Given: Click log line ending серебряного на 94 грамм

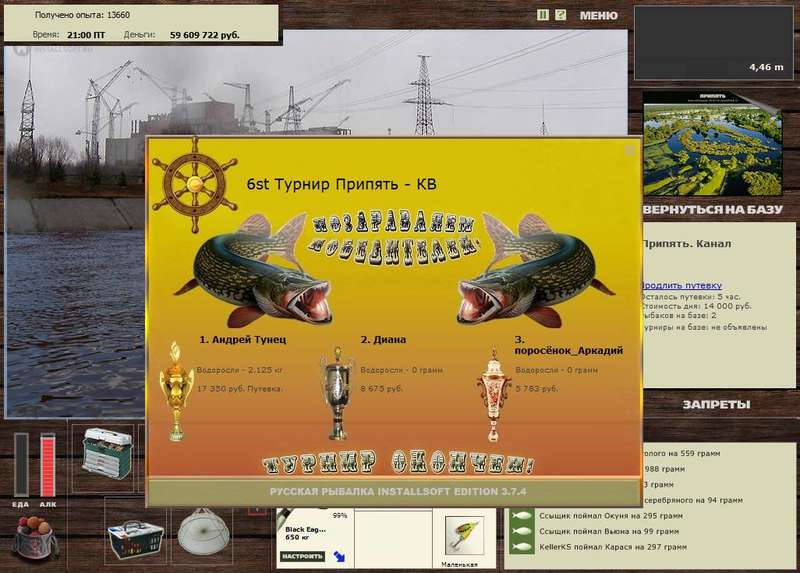Looking at the screenshot, I should pyautogui.click(x=693, y=500).
